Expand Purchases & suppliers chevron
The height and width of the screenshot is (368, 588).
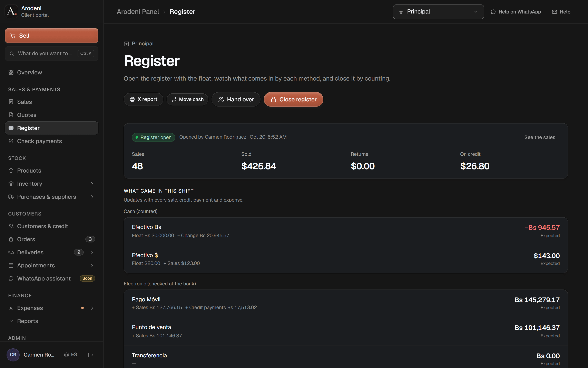(x=92, y=197)
